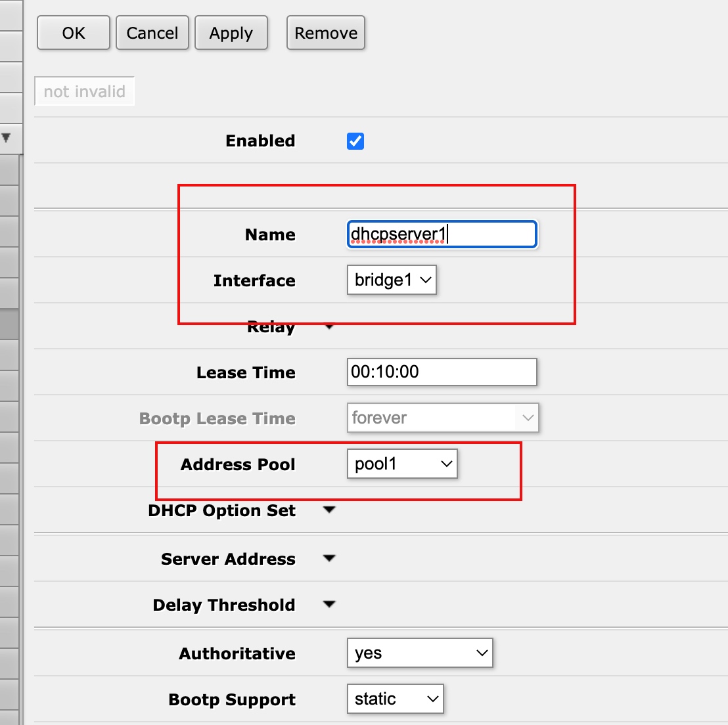Open the Address Pool dropdown showing pool1
This screenshot has height=725, width=728.
click(401, 464)
